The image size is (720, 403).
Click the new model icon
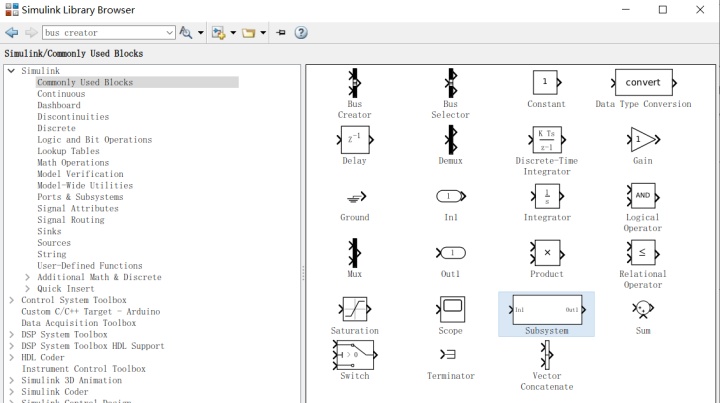coord(218,33)
